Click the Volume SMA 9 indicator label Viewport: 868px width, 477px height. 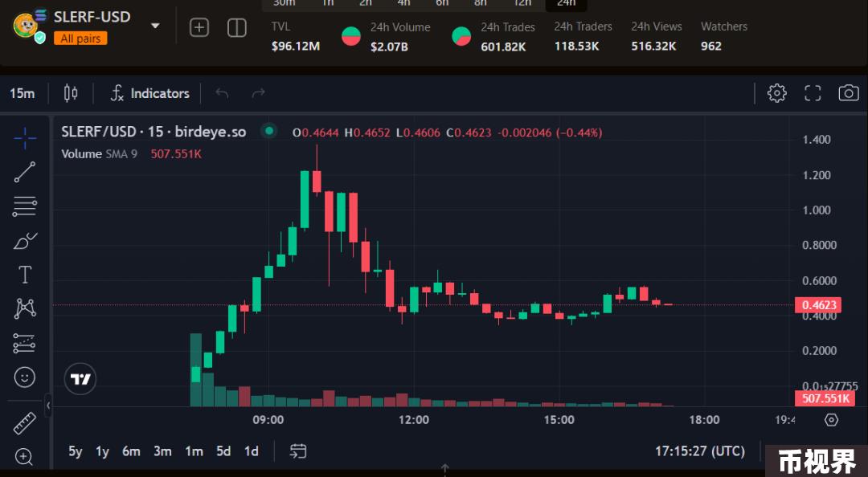[99, 154]
